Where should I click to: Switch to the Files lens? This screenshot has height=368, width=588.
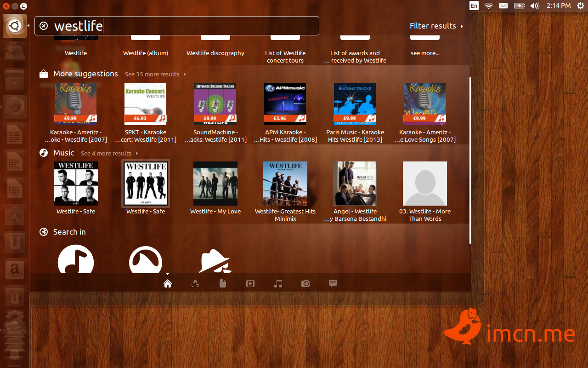223,283
